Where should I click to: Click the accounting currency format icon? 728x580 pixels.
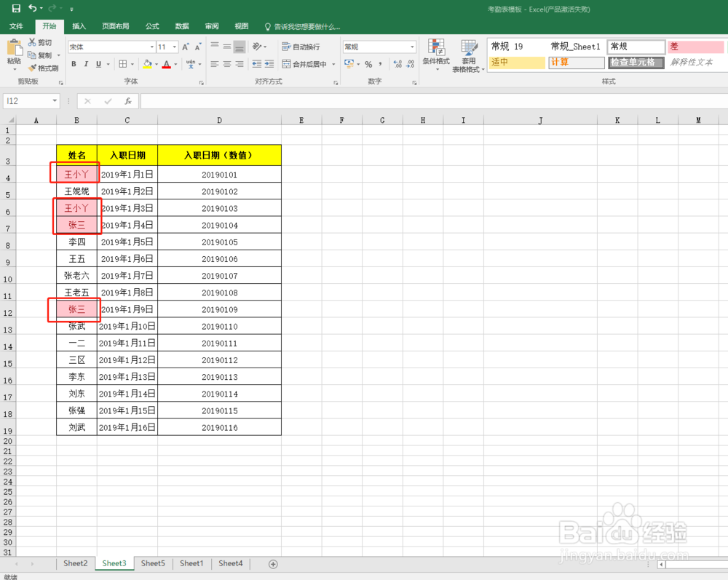(x=349, y=63)
